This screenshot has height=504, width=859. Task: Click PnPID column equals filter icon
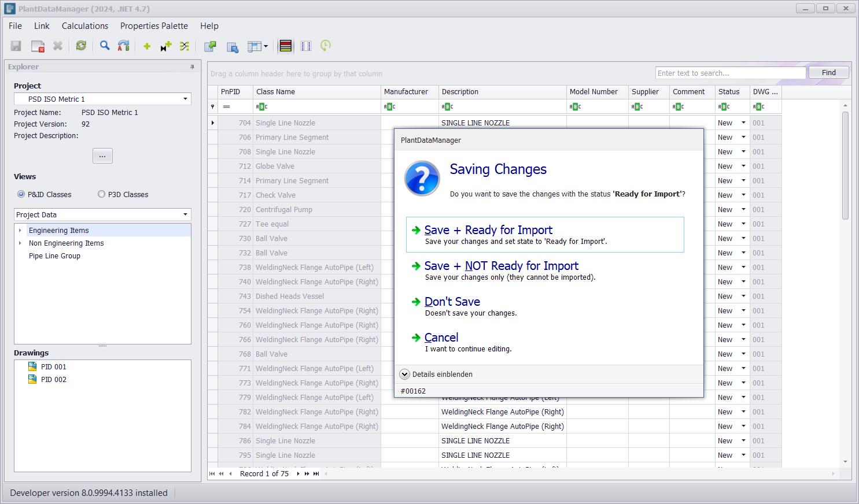pyautogui.click(x=227, y=106)
